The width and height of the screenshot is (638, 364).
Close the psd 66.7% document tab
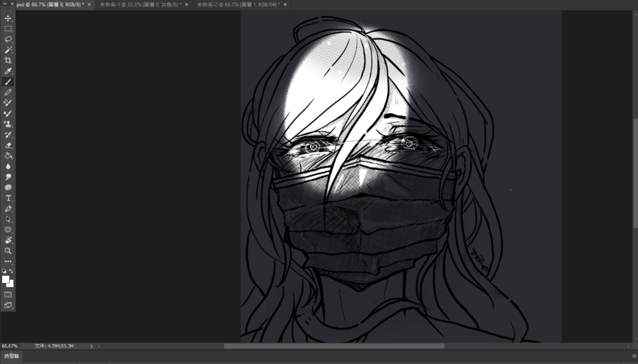coord(90,4)
